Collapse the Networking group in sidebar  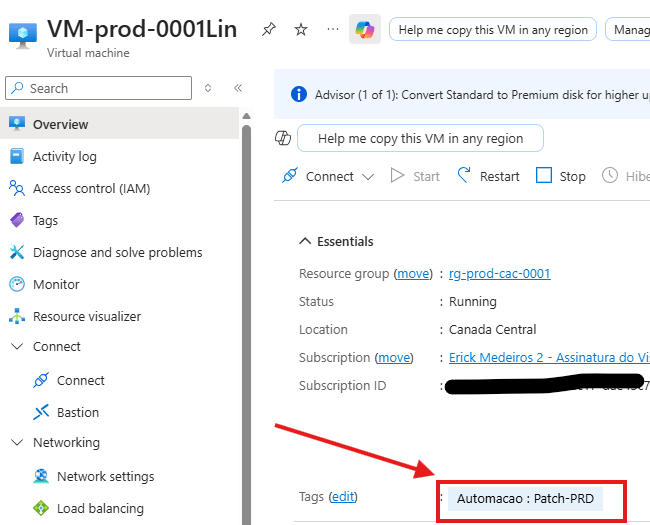click(16, 443)
